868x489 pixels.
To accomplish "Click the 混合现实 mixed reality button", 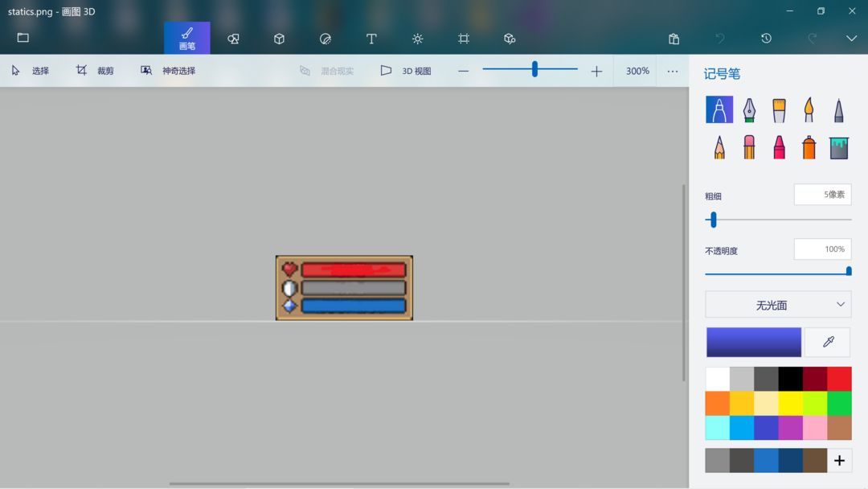I will point(326,71).
